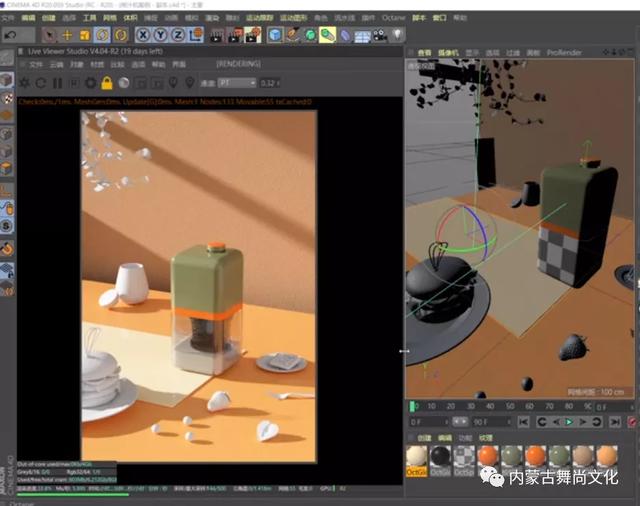Viewport: 640px width, 506px height.
Task: Click the Camera object icon
Action: click(x=380, y=36)
